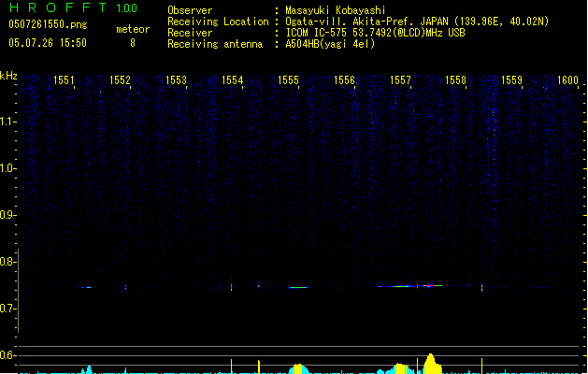Click the meteor echo trace near 1555
The image size is (588, 374).
298,287
